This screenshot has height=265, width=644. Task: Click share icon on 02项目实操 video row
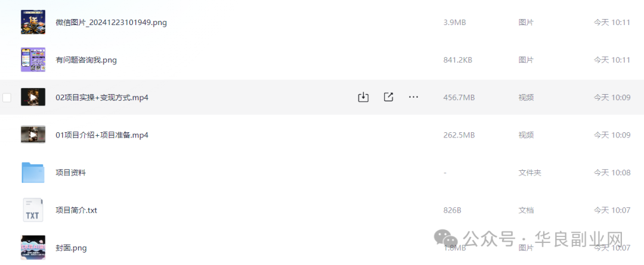pyautogui.click(x=388, y=97)
